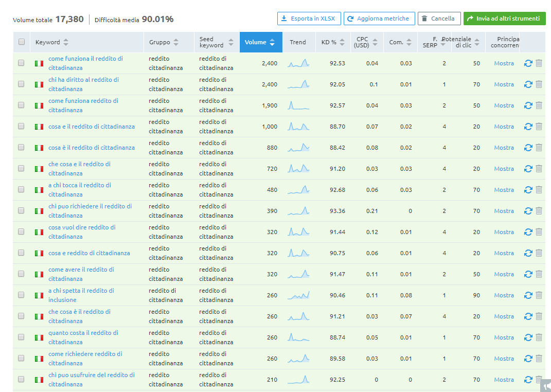Refresh metrics for 'a chi spetta il reddito di inclusione'
This screenshot has height=392, width=551.
(x=528, y=295)
